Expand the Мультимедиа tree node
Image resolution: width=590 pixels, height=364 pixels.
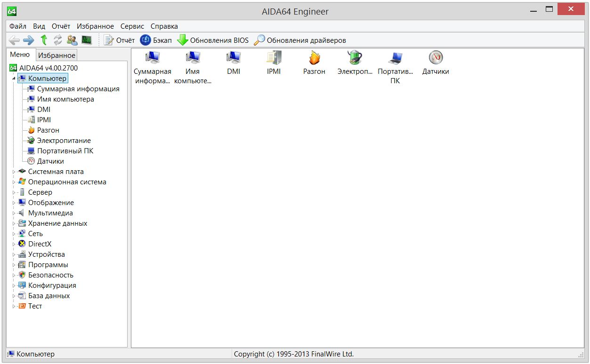14,213
